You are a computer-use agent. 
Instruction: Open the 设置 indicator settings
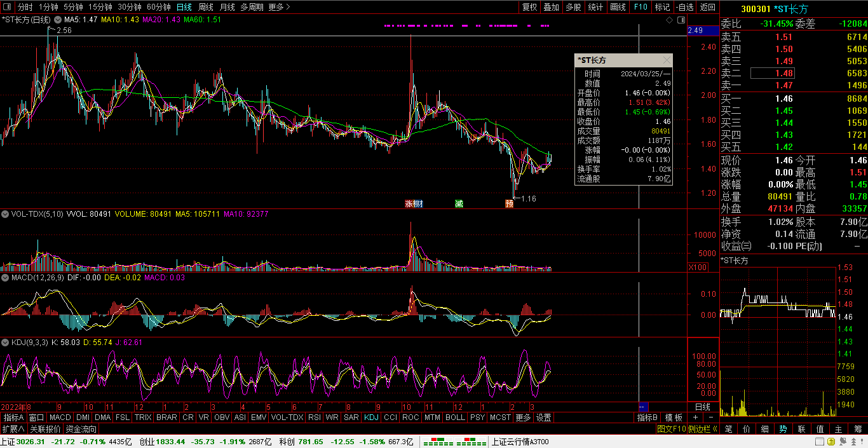coord(544,417)
